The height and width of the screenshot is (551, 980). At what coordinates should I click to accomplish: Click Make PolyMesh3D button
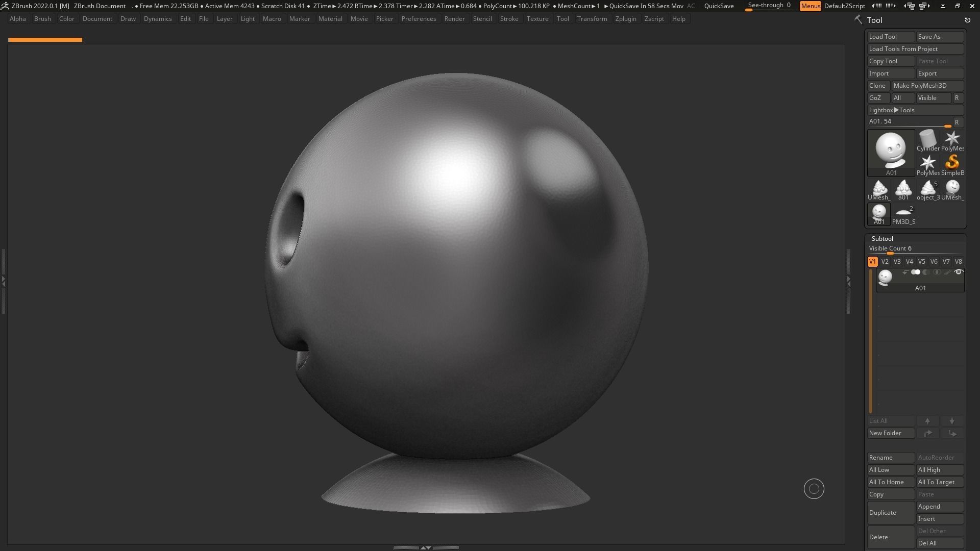tap(927, 86)
